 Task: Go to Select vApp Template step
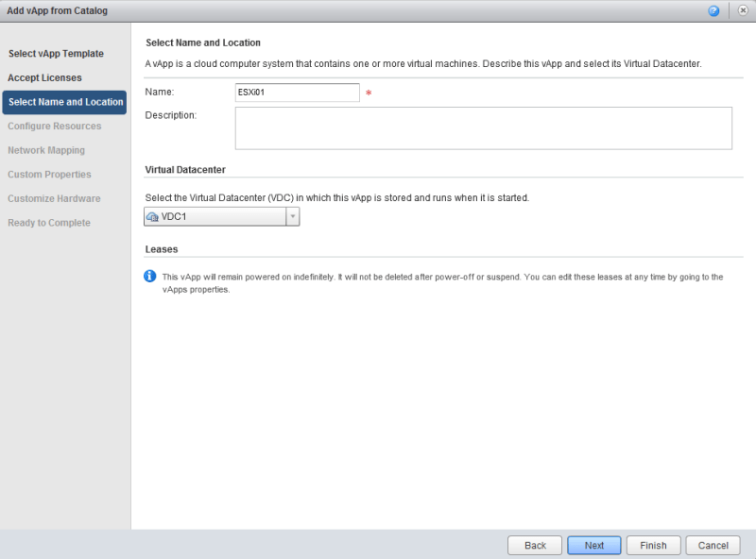tap(56, 54)
